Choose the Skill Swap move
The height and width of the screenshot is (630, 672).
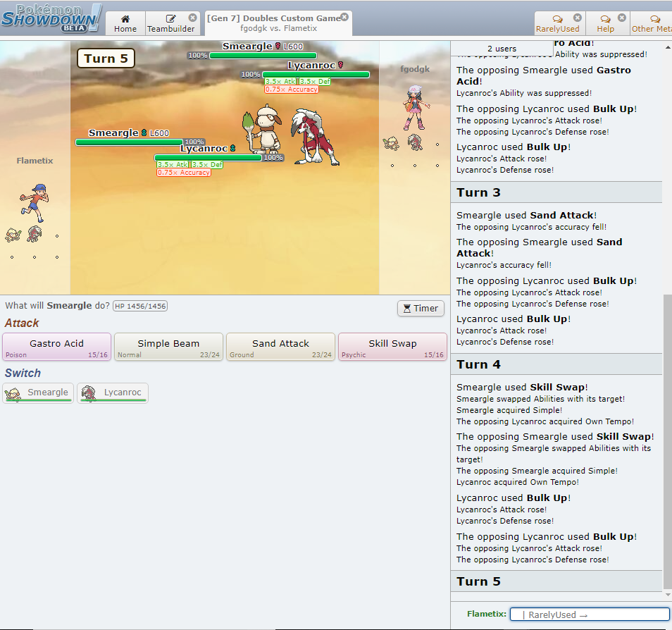point(392,347)
